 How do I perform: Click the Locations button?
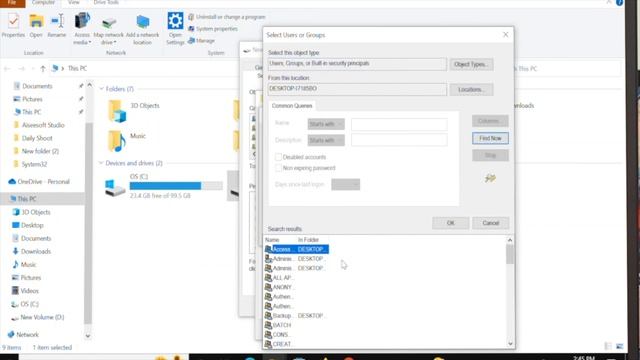click(x=471, y=89)
